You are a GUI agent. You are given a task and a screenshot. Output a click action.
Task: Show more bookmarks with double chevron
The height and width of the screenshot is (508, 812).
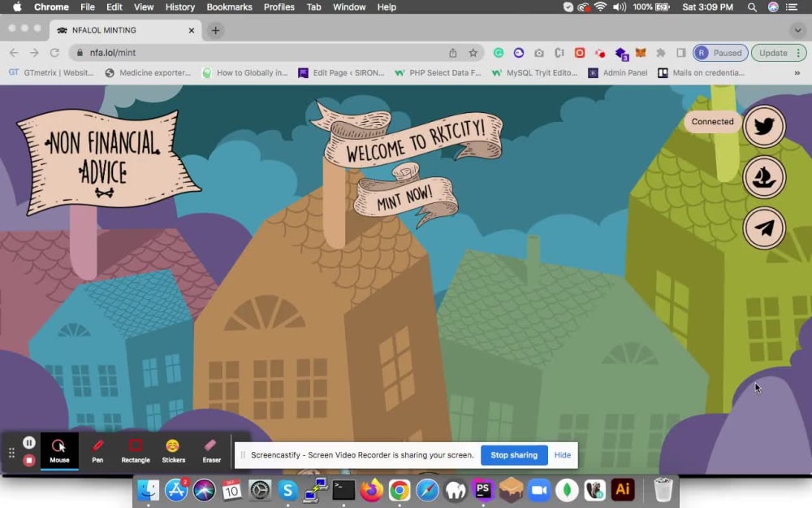click(797, 73)
